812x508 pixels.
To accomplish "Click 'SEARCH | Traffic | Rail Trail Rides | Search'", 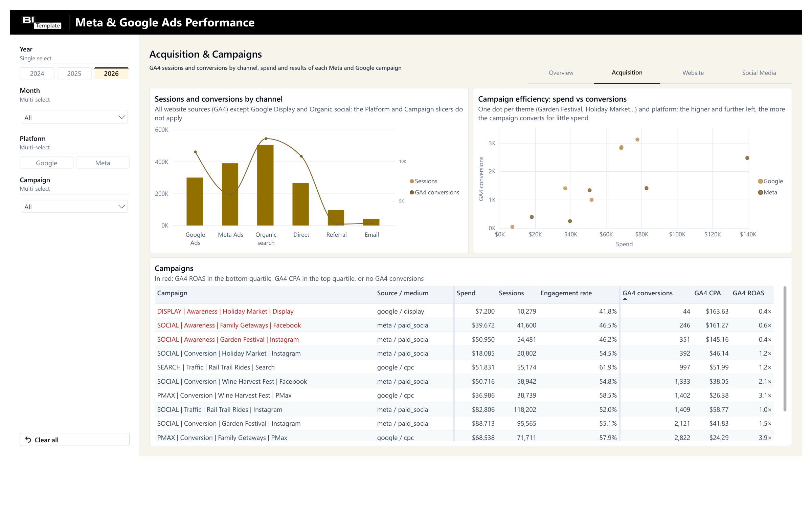I will tap(216, 367).
